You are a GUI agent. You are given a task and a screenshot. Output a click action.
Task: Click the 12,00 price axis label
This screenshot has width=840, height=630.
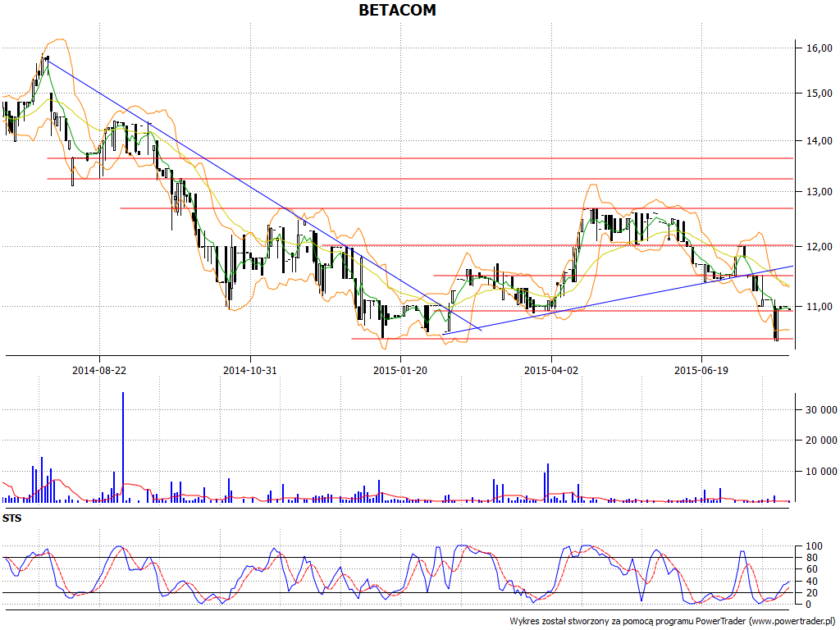[x=819, y=246]
